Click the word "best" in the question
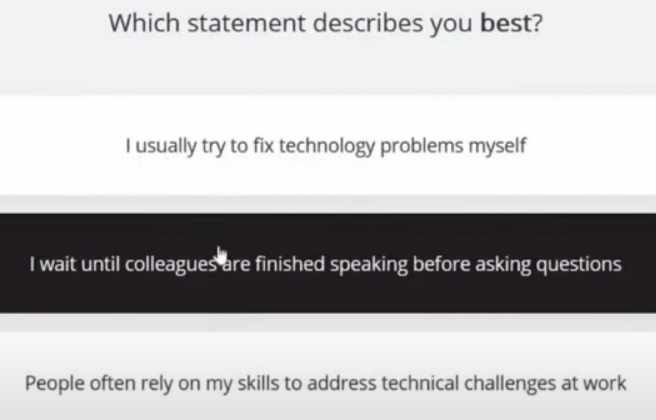The height and width of the screenshot is (420, 656). [x=506, y=23]
